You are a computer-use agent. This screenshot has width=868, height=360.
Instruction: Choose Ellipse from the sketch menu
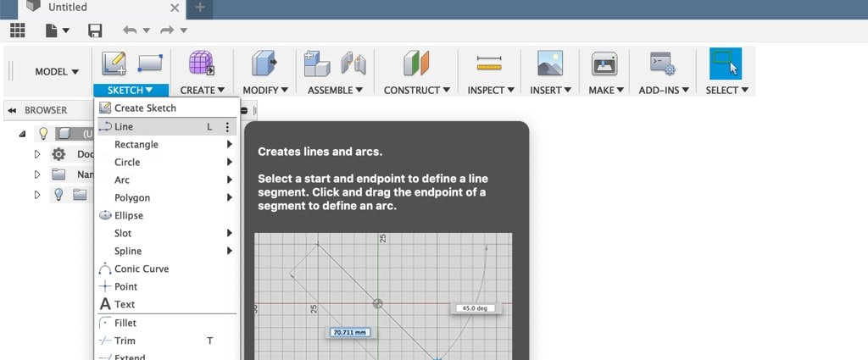coord(167,215)
